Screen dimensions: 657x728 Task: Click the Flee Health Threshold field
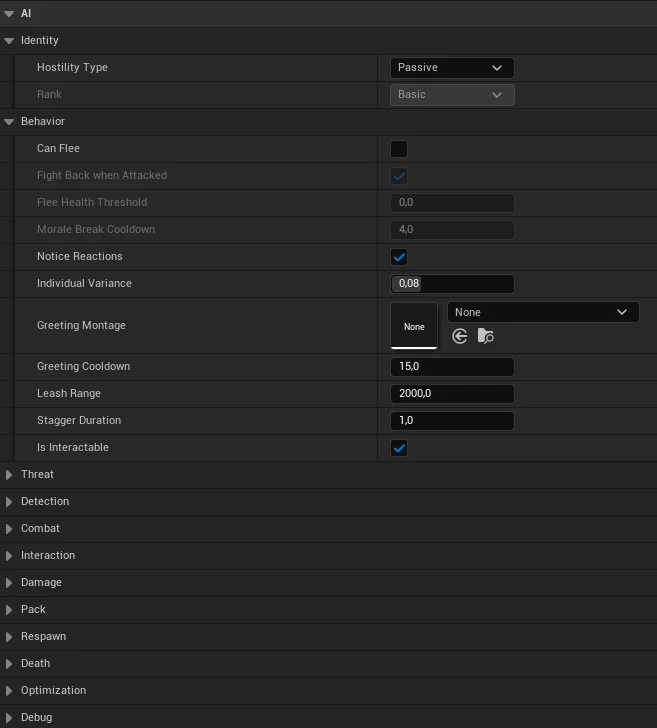(x=452, y=203)
